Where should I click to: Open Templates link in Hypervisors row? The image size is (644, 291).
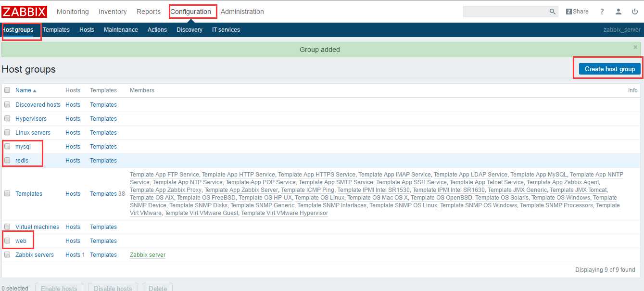click(x=103, y=118)
